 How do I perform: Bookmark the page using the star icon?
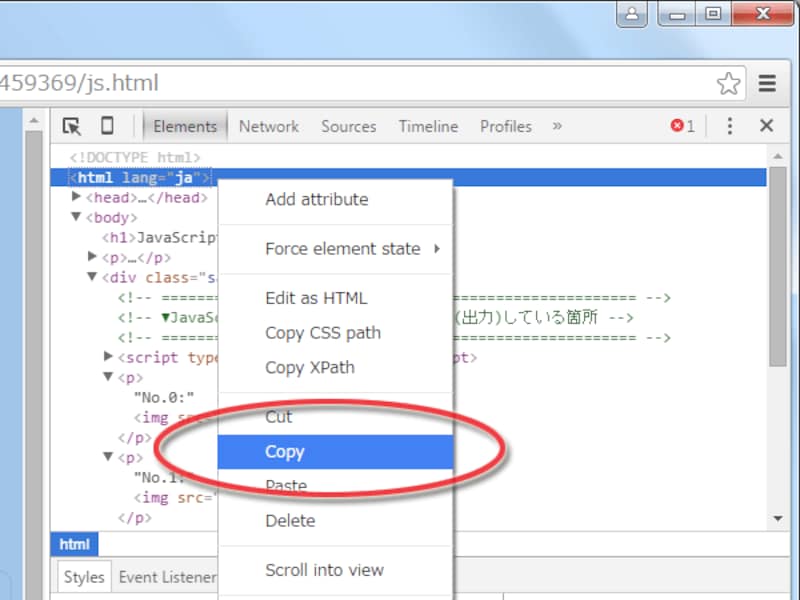point(729,84)
